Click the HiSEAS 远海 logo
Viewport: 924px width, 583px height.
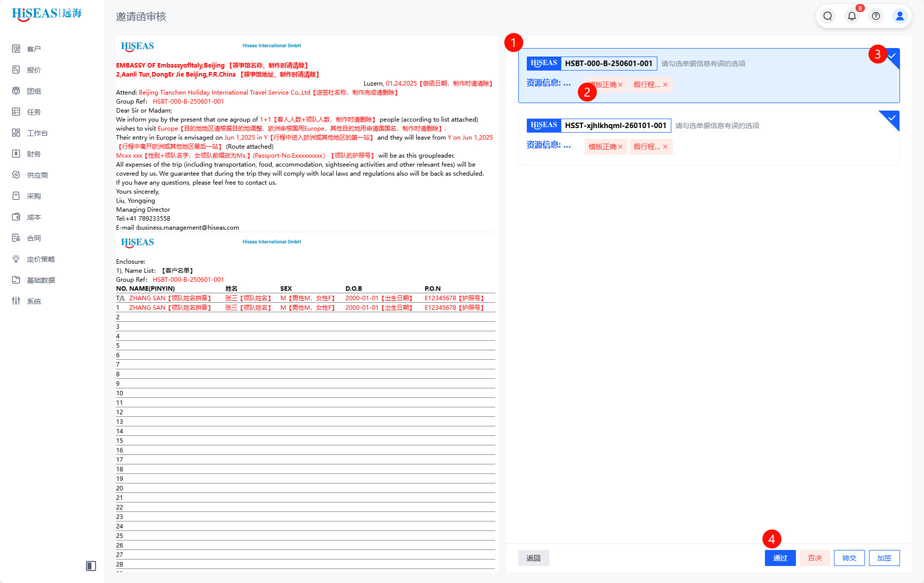click(x=47, y=14)
